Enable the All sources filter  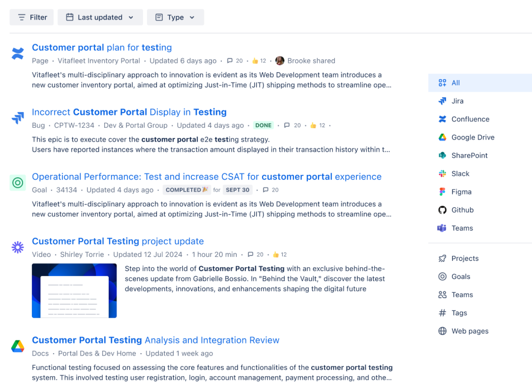[455, 83]
